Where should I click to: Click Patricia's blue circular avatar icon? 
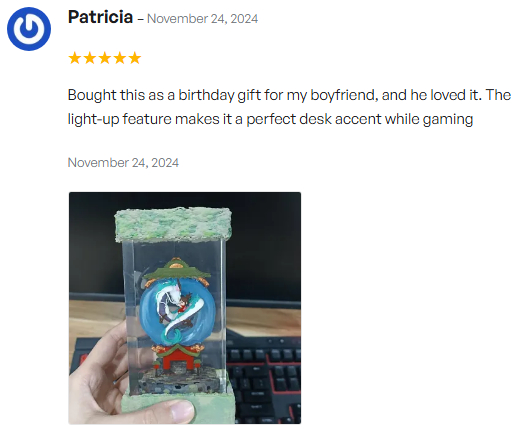point(29,29)
